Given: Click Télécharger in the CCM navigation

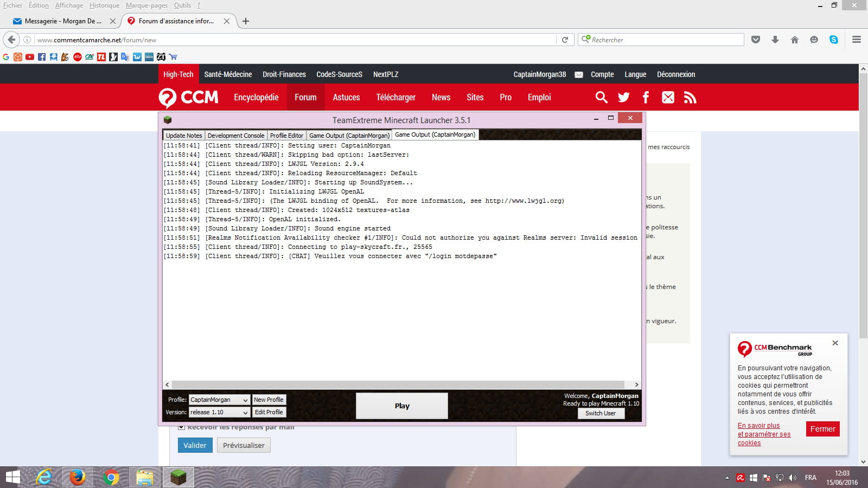Looking at the screenshot, I should click(x=395, y=97).
